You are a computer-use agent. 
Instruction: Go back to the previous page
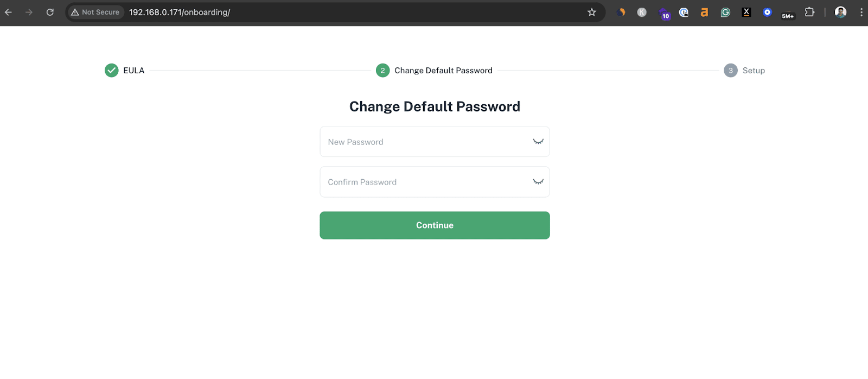[x=8, y=12]
